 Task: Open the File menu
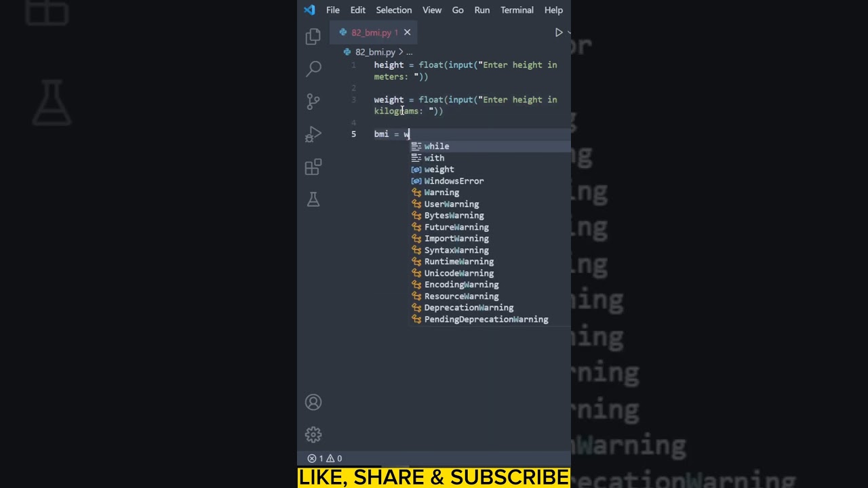click(x=332, y=10)
